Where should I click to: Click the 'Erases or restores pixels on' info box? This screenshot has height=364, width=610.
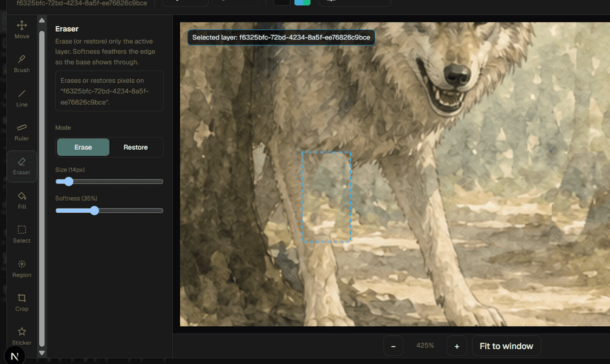tap(109, 91)
